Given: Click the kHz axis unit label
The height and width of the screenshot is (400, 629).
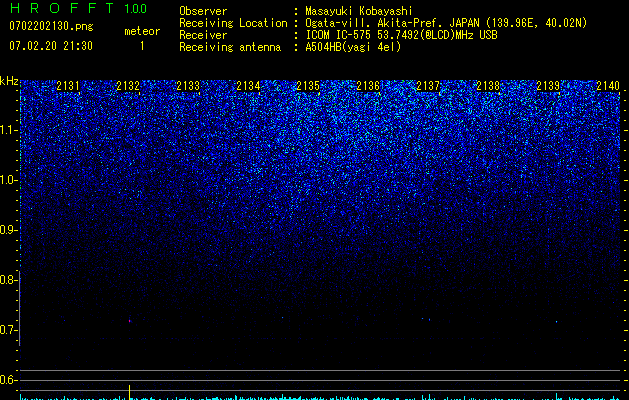Looking at the screenshot, I should click(x=9, y=81).
